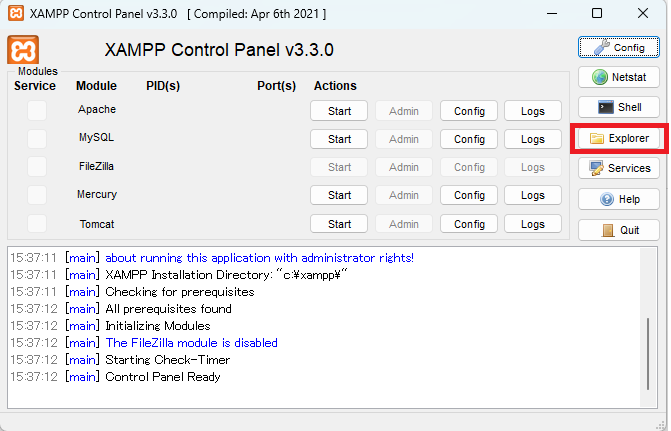Click the administrator rights warning log line
The height and width of the screenshot is (431, 671).
point(259,258)
